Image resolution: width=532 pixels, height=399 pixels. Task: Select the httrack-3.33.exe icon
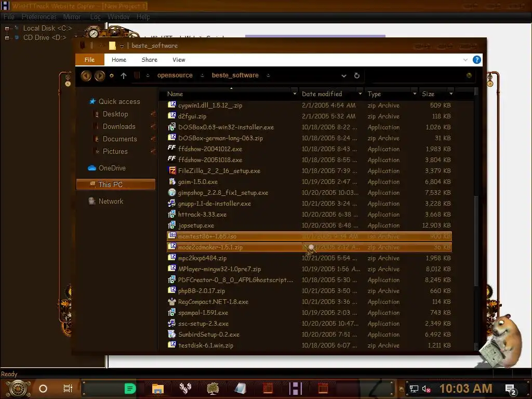click(x=172, y=214)
